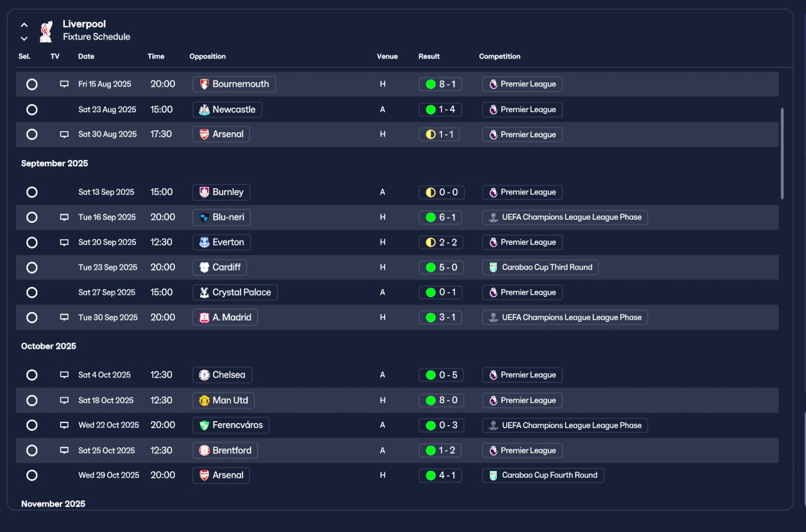Click the Everton club badge icon
Viewport: 806px width, 532px height.
(x=204, y=242)
